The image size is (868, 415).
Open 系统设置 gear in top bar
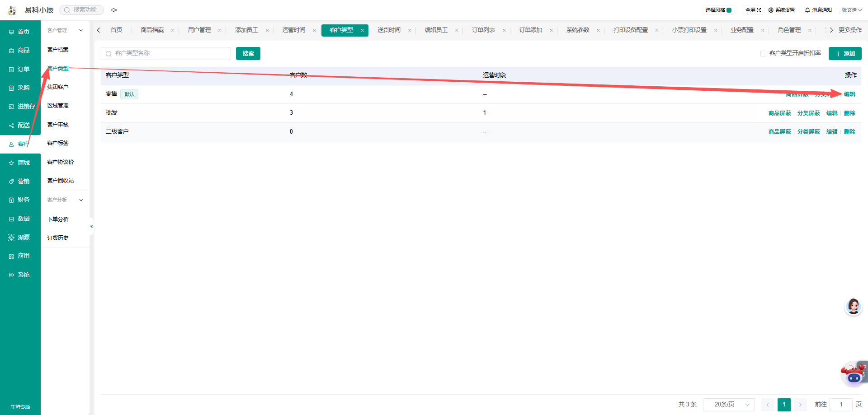(781, 10)
